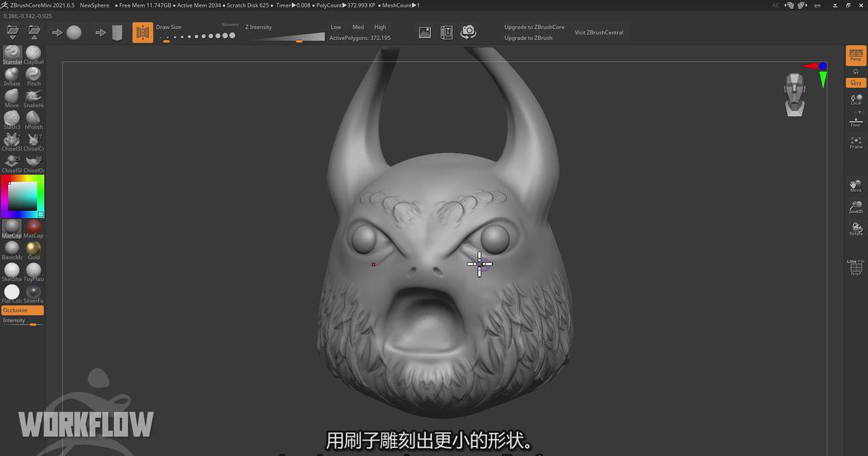Click the Move navigation hand icon
This screenshot has height=456, width=868.
tap(856, 185)
